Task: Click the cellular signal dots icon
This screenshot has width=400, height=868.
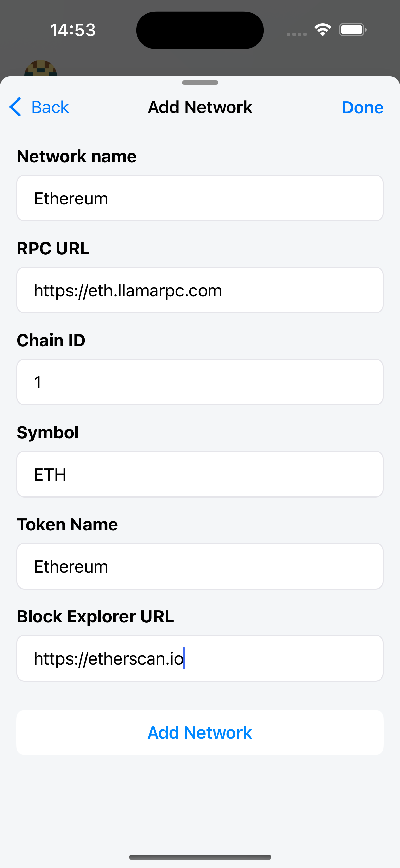Action: click(297, 34)
